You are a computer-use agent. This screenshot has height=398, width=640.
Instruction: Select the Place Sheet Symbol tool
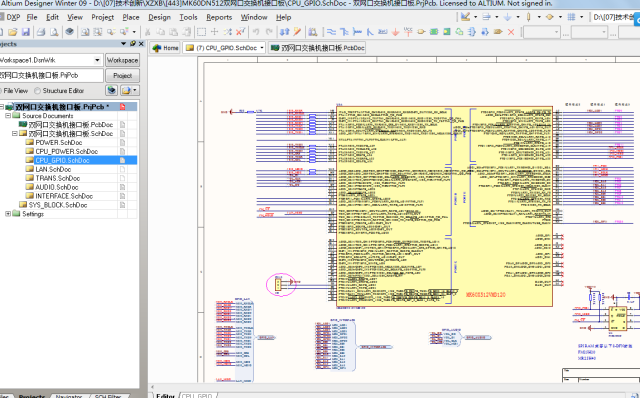pyautogui.click(x=434, y=32)
